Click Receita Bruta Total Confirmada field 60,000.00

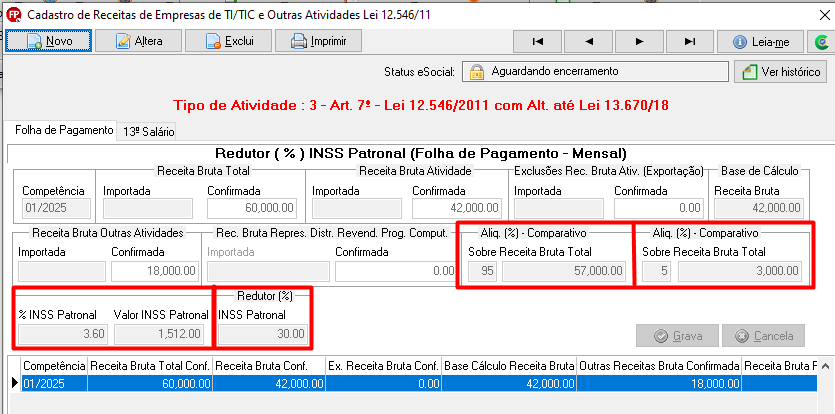(x=252, y=208)
